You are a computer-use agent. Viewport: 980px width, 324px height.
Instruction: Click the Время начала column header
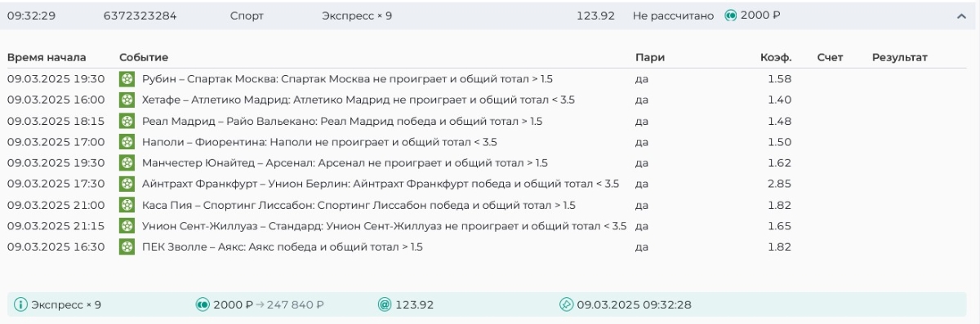pyautogui.click(x=47, y=57)
